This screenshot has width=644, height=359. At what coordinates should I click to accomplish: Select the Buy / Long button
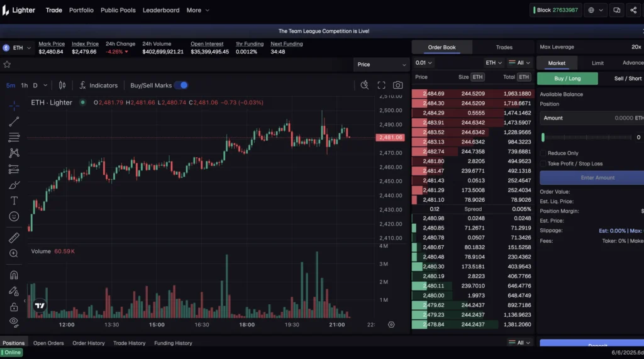click(x=567, y=79)
